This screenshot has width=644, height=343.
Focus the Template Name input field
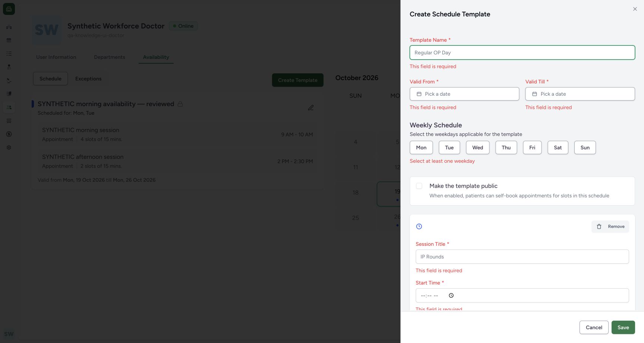pos(522,53)
